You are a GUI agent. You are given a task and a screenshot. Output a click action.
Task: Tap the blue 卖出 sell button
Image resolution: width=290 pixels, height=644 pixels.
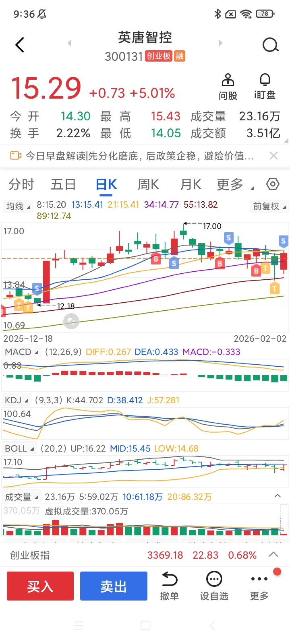(x=114, y=586)
